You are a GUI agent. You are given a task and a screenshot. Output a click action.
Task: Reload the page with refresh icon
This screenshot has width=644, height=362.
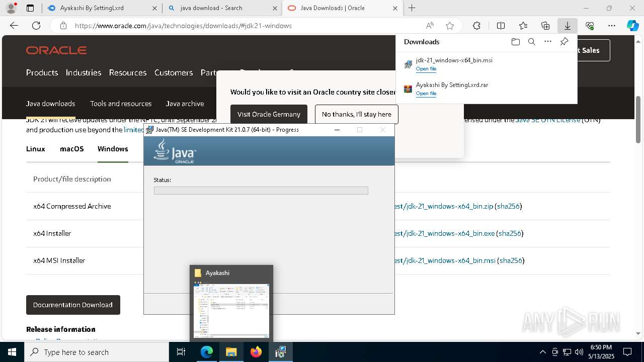pos(36,26)
